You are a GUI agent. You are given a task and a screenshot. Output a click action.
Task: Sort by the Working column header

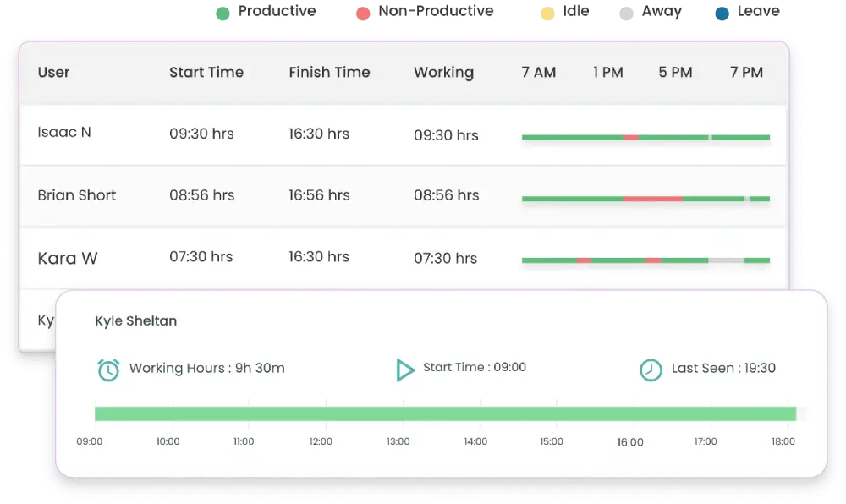444,73
